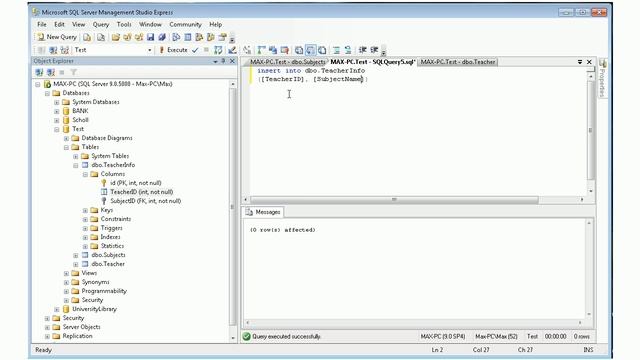Select the UniversityLibrary database
The image size is (640, 360).
click(x=94, y=309)
